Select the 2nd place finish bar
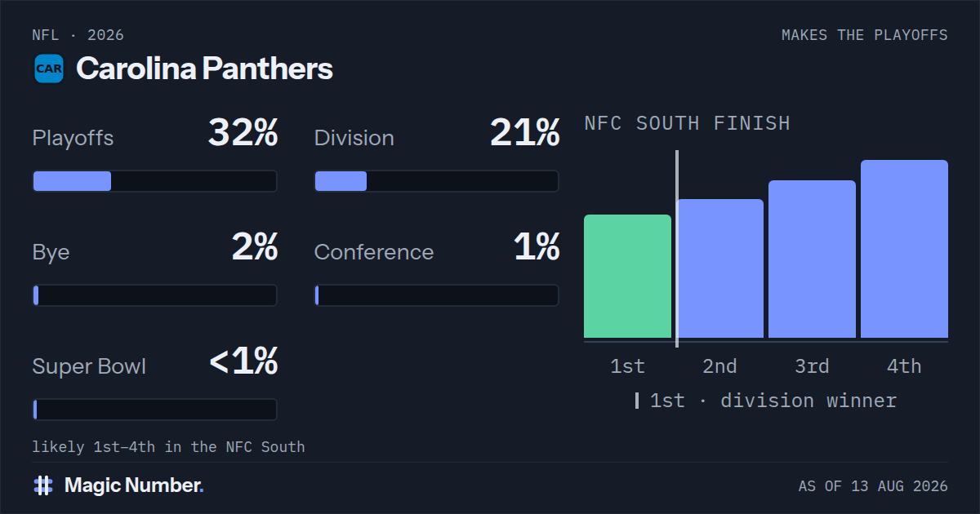980x514 pixels. coord(719,268)
